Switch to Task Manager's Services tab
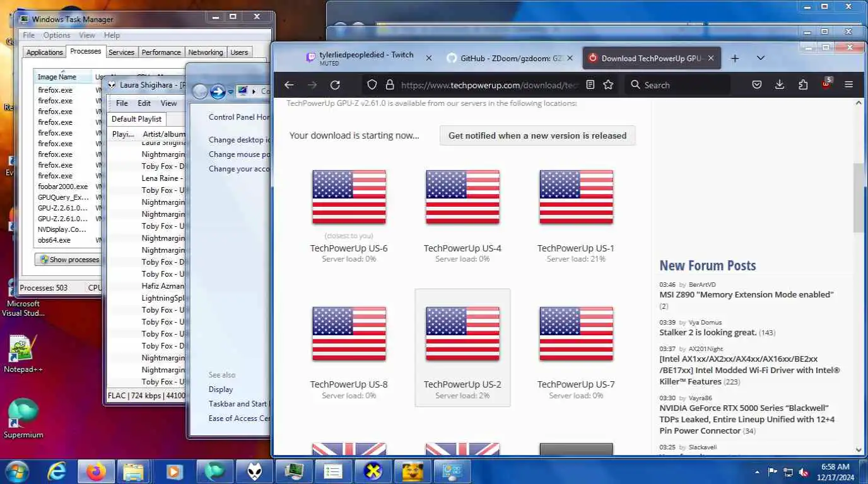 point(121,52)
